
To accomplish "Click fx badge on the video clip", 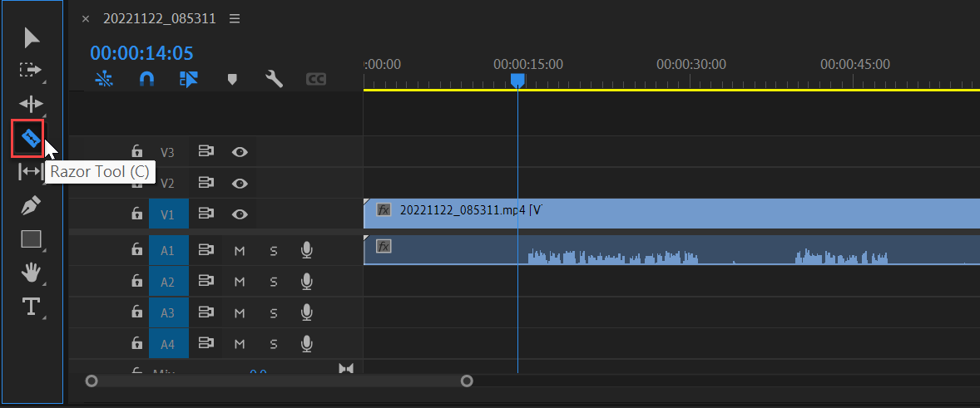I will 384,209.
